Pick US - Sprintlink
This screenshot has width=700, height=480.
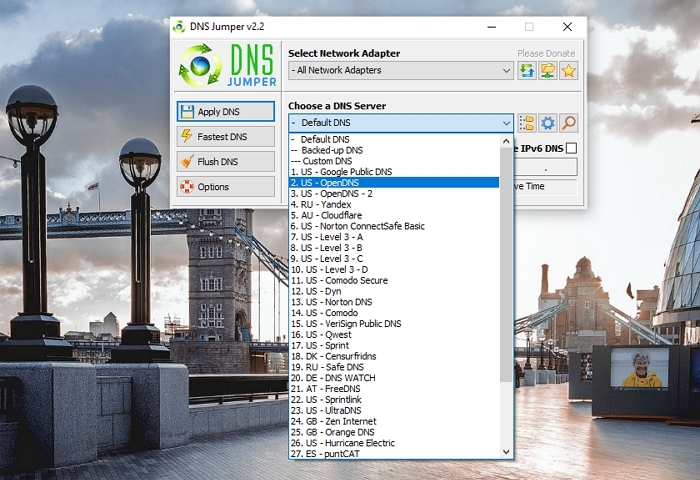[x=394, y=400]
